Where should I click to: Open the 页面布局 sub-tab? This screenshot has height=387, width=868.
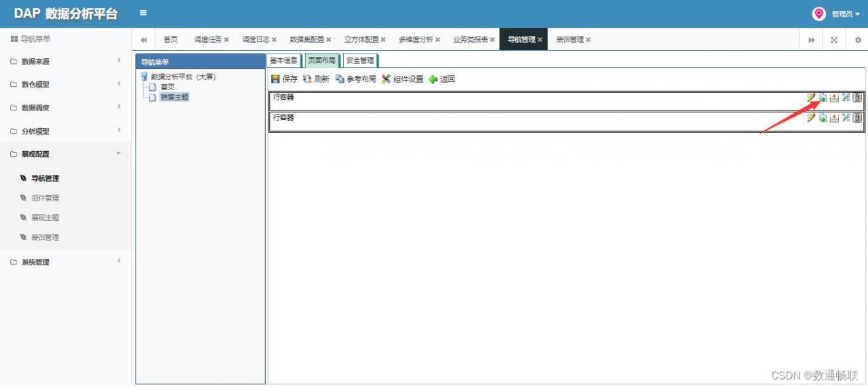(322, 60)
